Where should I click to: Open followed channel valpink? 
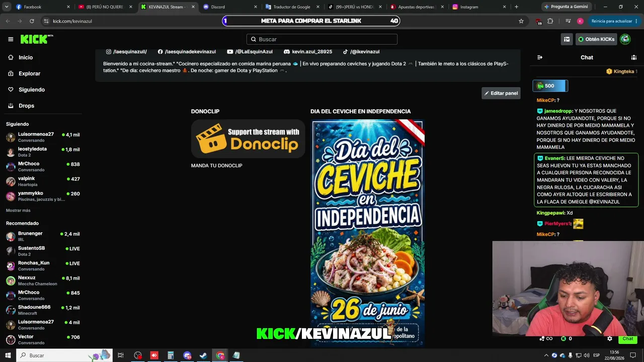tap(43, 181)
